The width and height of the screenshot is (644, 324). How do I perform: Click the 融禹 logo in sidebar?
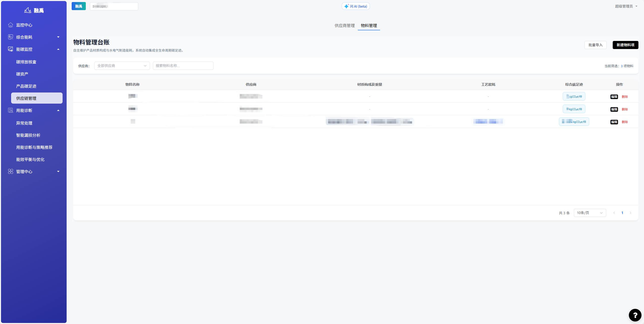point(34,10)
